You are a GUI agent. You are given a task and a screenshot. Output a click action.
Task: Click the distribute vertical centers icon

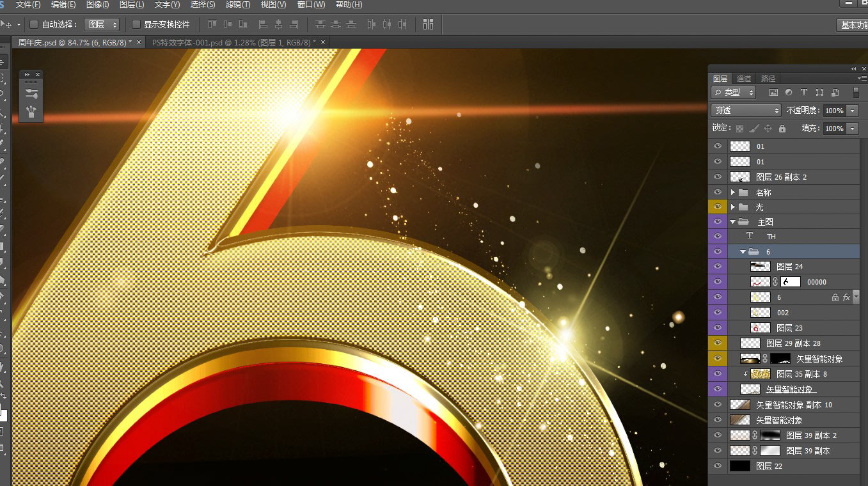click(x=335, y=24)
